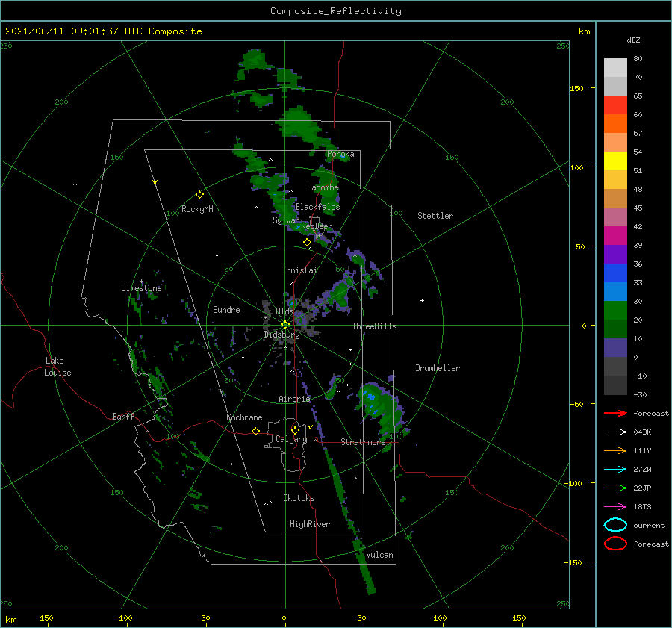
Task: Select the Limestone label
Action: click(x=141, y=288)
